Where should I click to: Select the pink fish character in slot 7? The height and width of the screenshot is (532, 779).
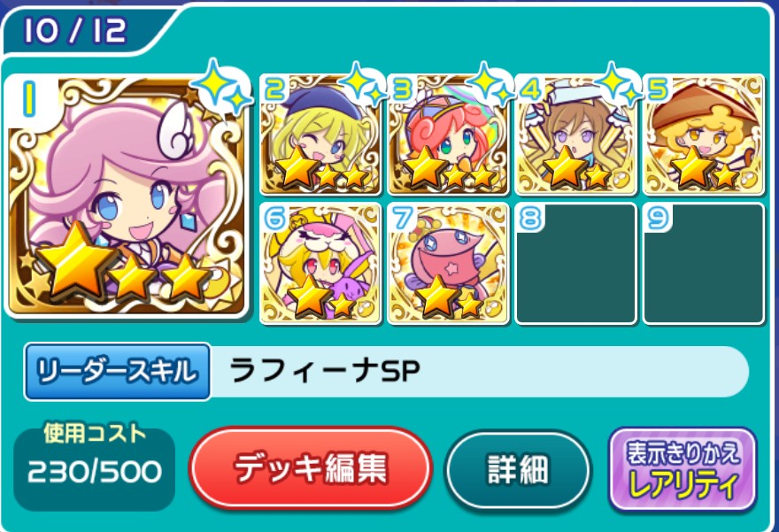pyautogui.click(x=448, y=263)
